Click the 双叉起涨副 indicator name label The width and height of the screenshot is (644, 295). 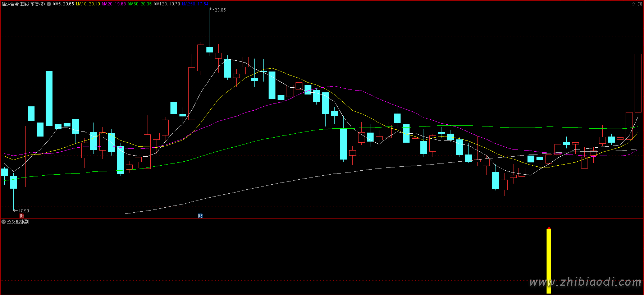(x=18, y=222)
